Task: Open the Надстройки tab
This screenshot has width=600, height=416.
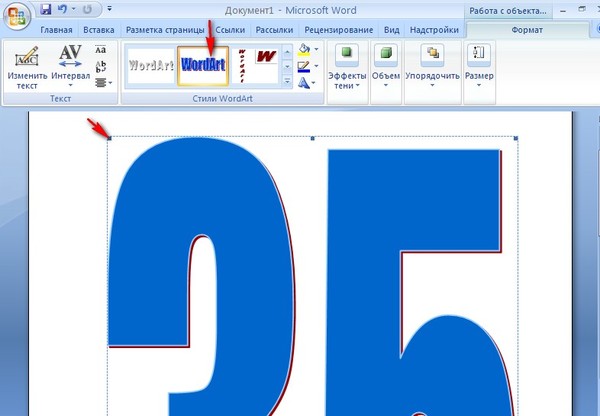Action: [434, 30]
